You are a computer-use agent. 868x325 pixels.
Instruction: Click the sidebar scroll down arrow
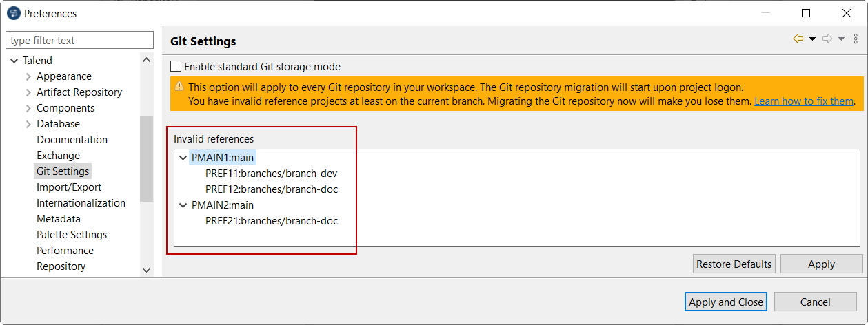coord(146,270)
